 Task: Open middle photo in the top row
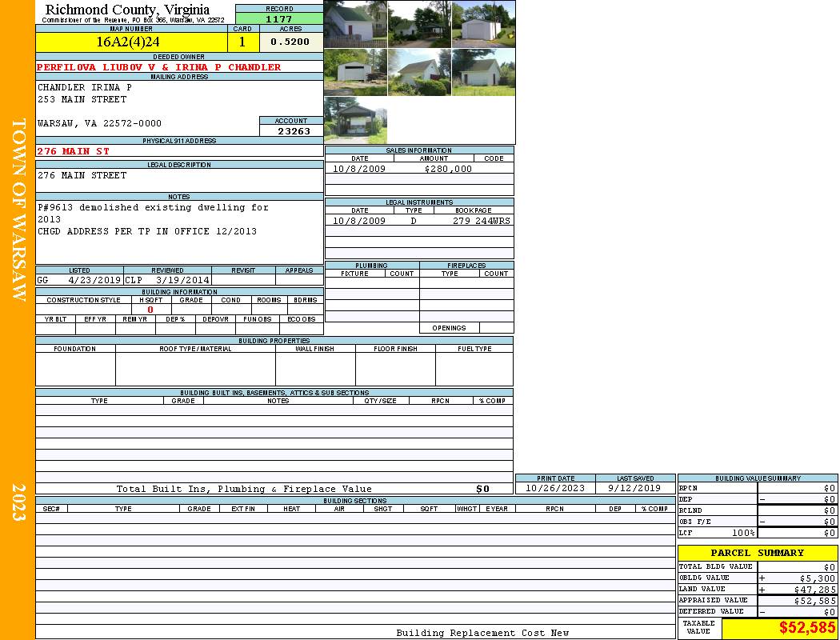419,24
